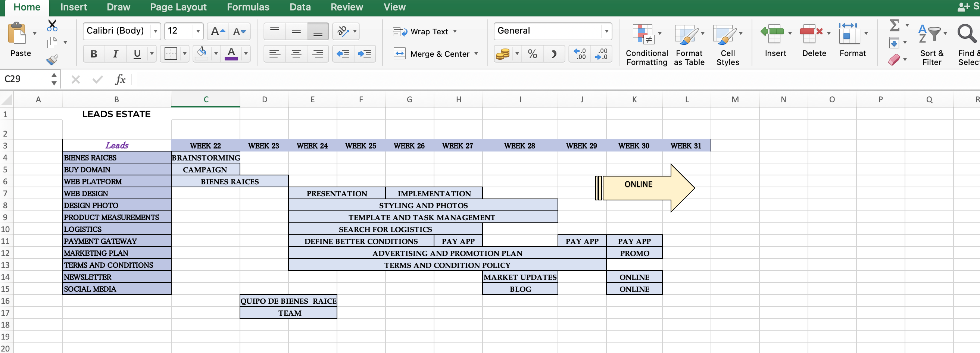980x353 pixels.
Task: Click the Format Painter brush icon
Action: tap(52, 59)
